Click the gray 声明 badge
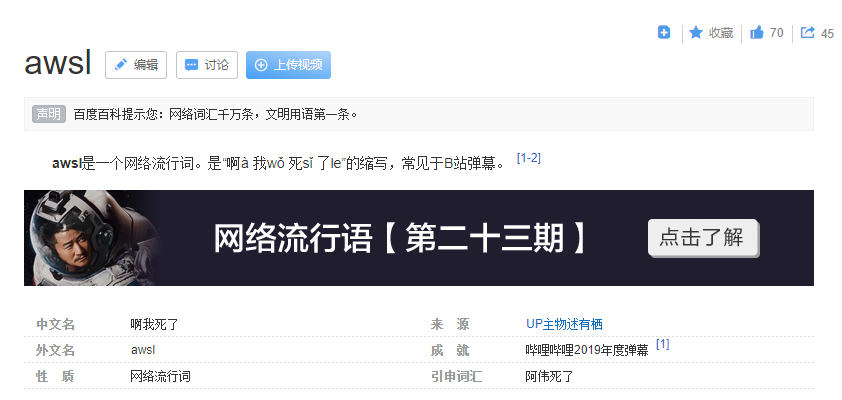Viewport: 842px width, 400px height. click(48, 114)
